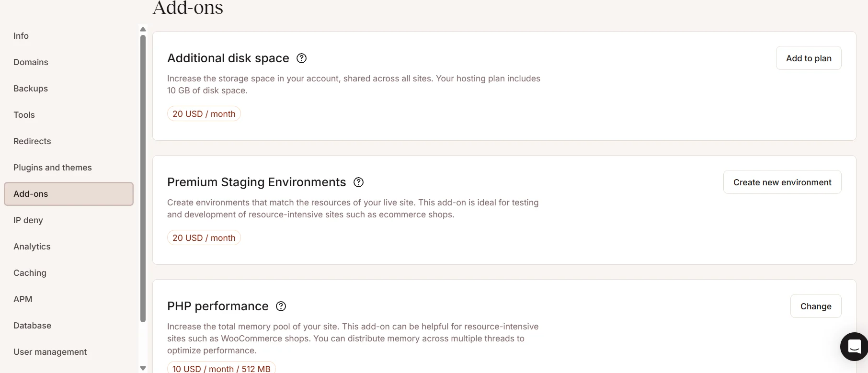Viewport: 868px width, 373px height.
Task: Open the Premium Staging Environments help tooltip
Action: pos(358,182)
